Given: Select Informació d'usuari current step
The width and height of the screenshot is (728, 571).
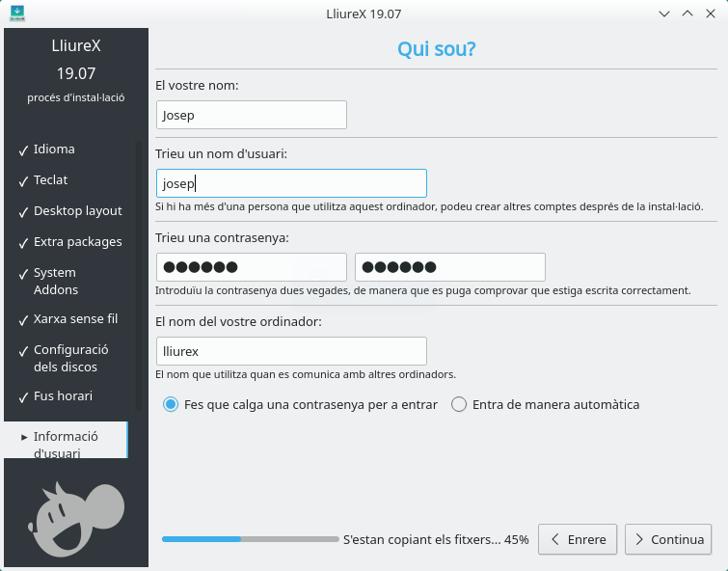Looking at the screenshot, I should click(x=66, y=440).
